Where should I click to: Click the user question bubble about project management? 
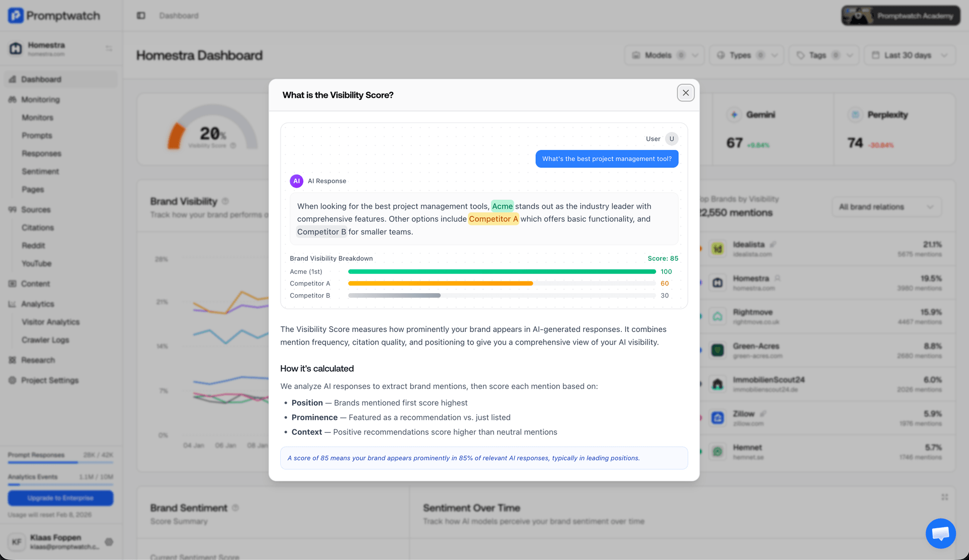[607, 158]
